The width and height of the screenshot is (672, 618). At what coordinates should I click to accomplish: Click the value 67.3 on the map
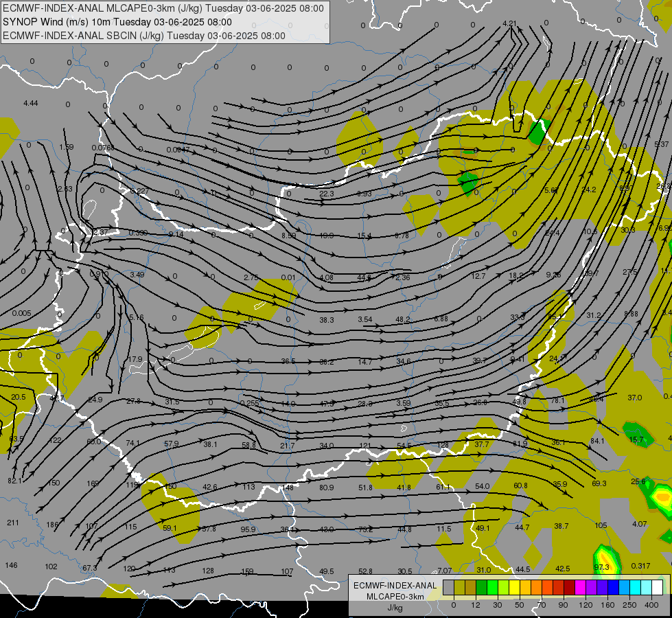pos(89,569)
